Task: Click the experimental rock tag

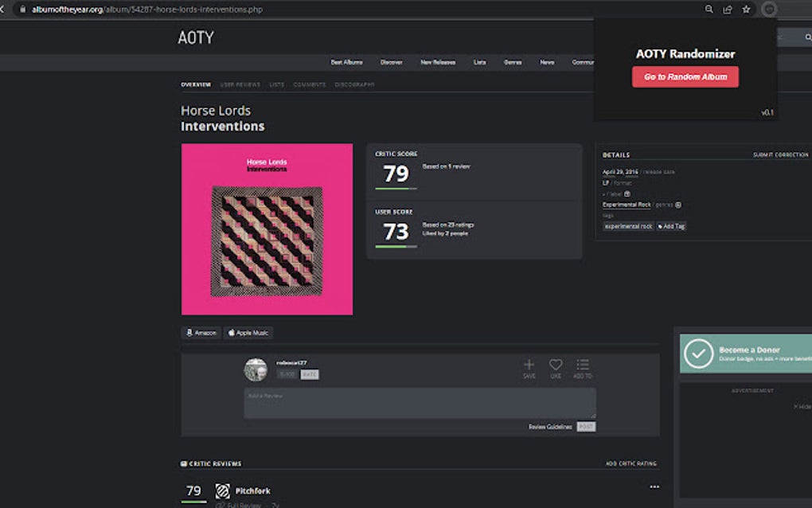Action: tap(628, 226)
